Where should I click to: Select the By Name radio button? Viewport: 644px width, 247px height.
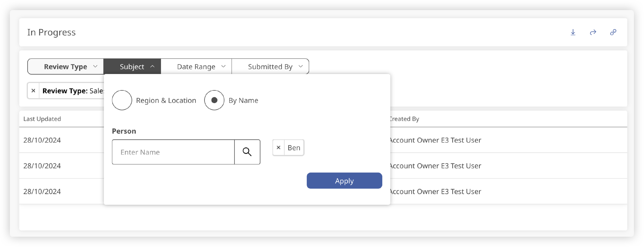[x=214, y=100]
